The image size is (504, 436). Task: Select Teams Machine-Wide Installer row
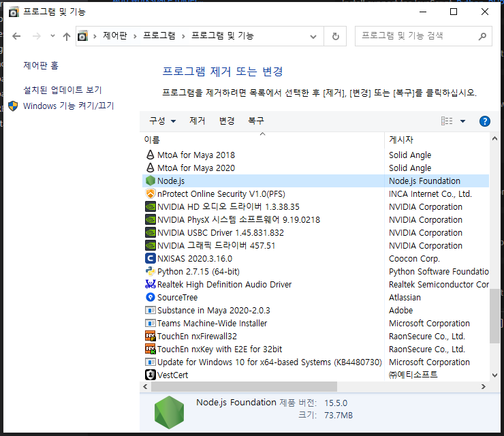click(x=315, y=323)
